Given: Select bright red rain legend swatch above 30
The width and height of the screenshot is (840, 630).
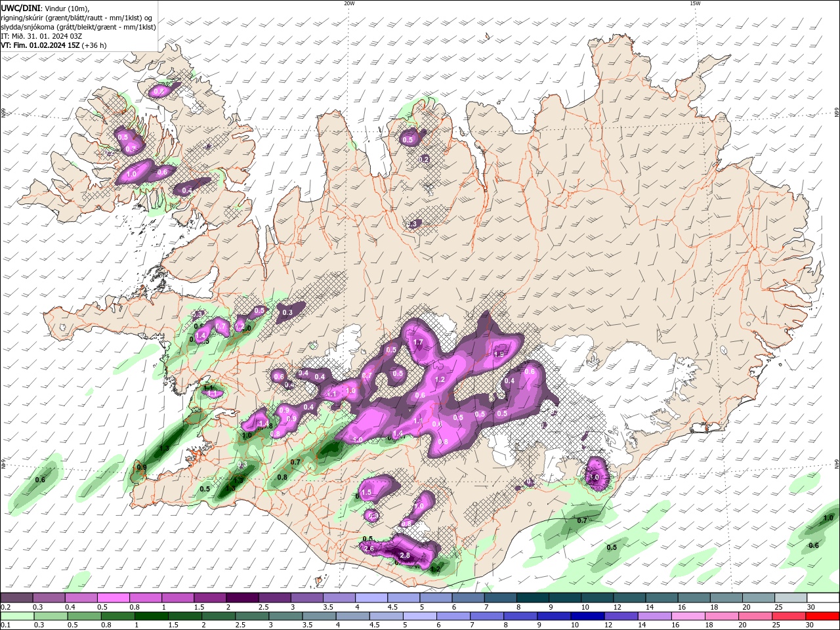Looking at the screenshot, I should point(823,616).
